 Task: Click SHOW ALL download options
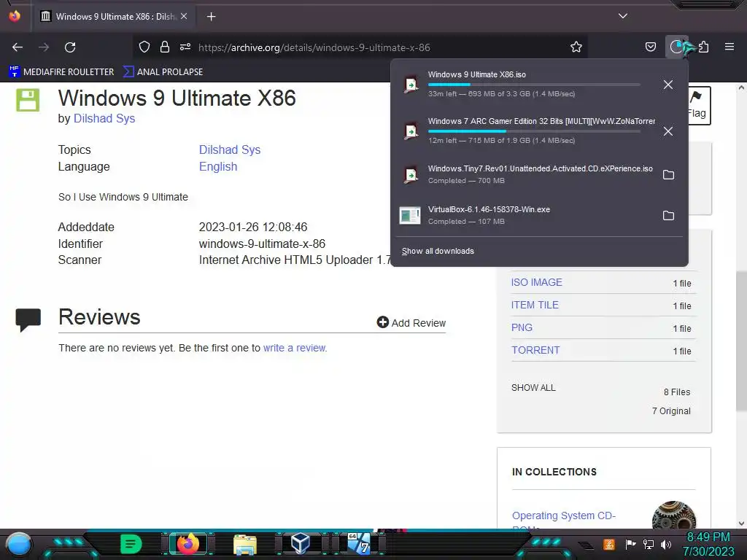pos(533,388)
